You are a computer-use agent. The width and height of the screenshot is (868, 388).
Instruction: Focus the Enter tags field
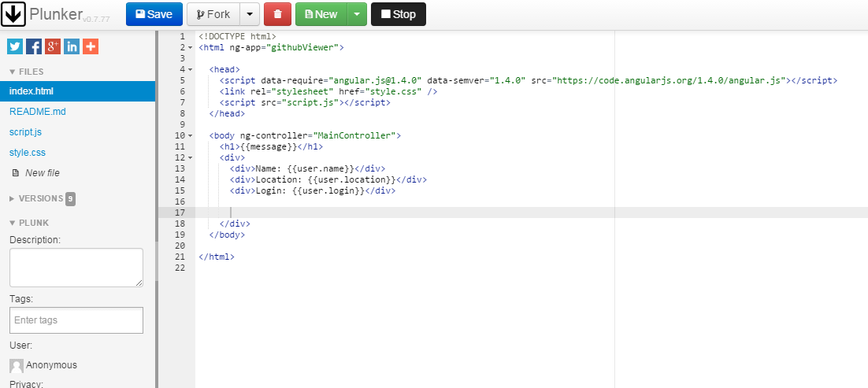[76, 320]
